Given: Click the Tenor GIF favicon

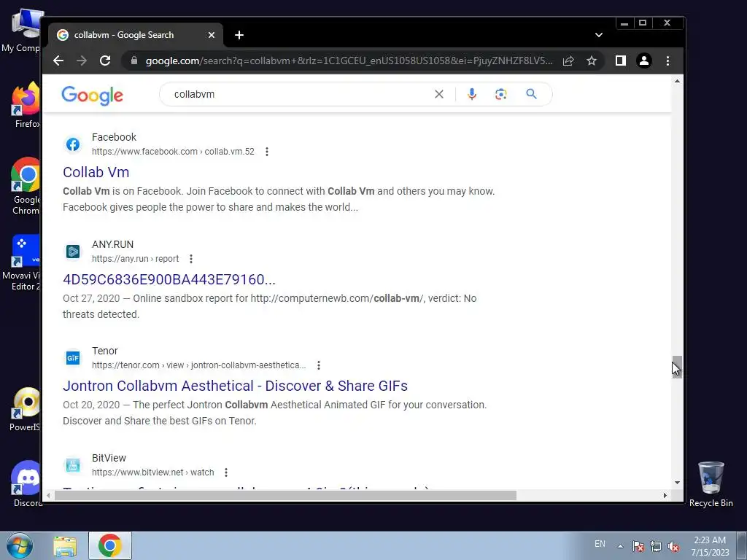Looking at the screenshot, I should tap(73, 358).
